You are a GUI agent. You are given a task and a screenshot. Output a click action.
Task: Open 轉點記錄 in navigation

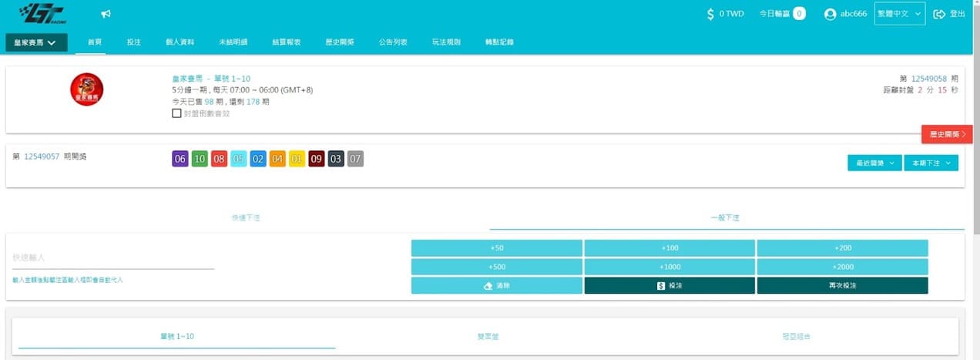[499, 42]
